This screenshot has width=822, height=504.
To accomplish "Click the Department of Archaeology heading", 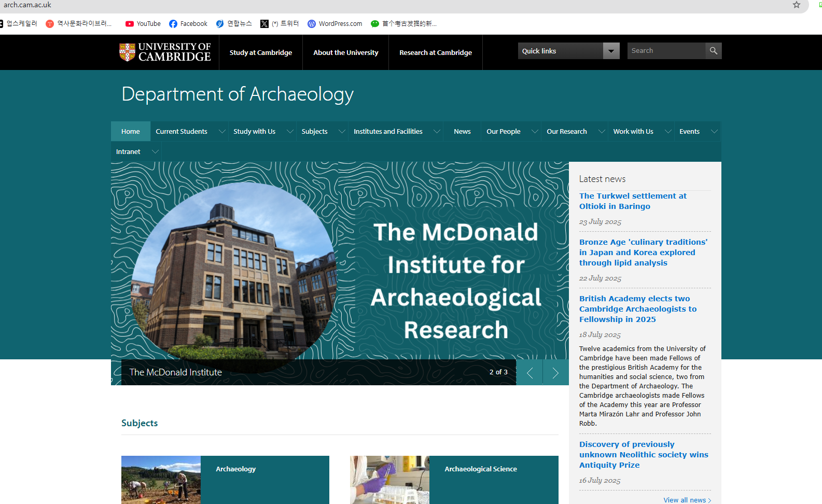I will pos(238,94).
